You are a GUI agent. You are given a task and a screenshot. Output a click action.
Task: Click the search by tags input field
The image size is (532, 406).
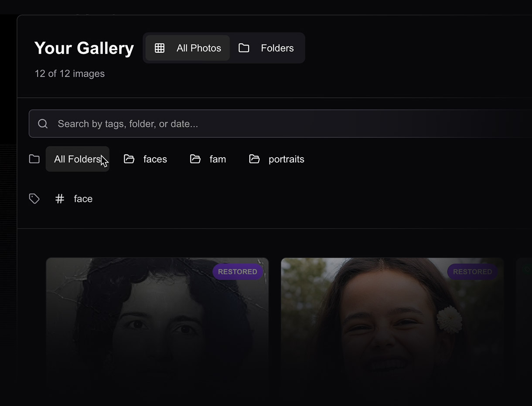pos(174,124)
